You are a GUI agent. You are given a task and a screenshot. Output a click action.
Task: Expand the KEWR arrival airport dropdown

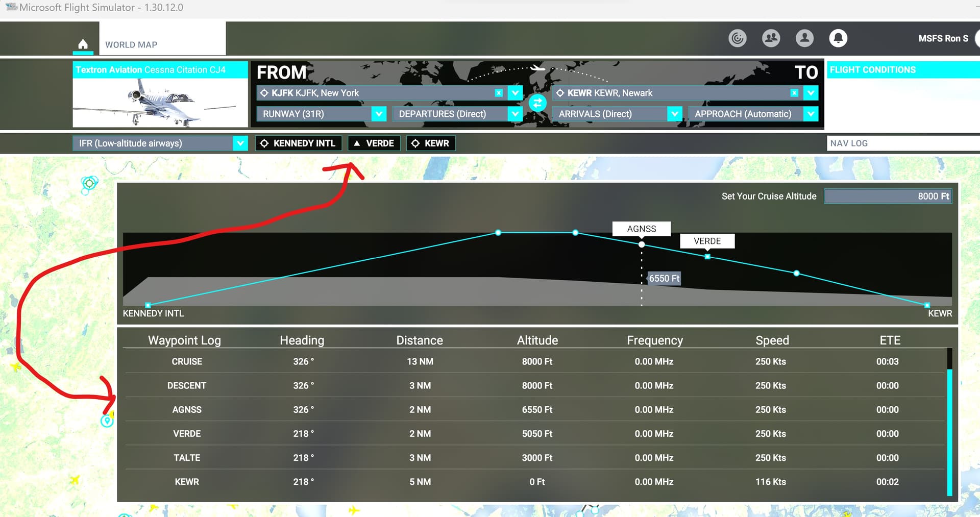pyautogui.click(x=811, y=93)
